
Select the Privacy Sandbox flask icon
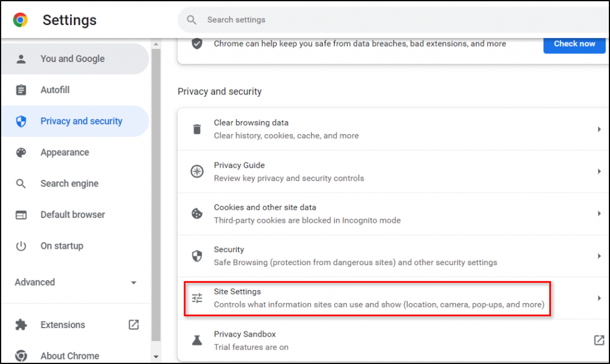point(197,340)
